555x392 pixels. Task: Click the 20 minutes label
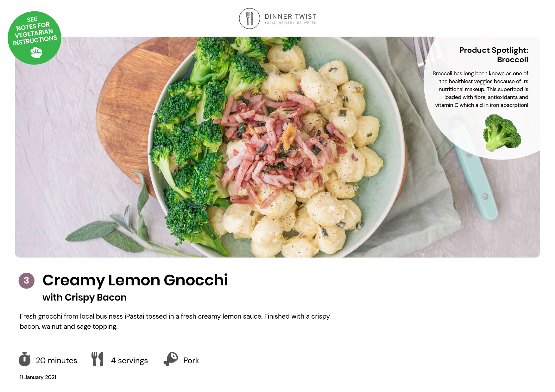pos(56,360)
